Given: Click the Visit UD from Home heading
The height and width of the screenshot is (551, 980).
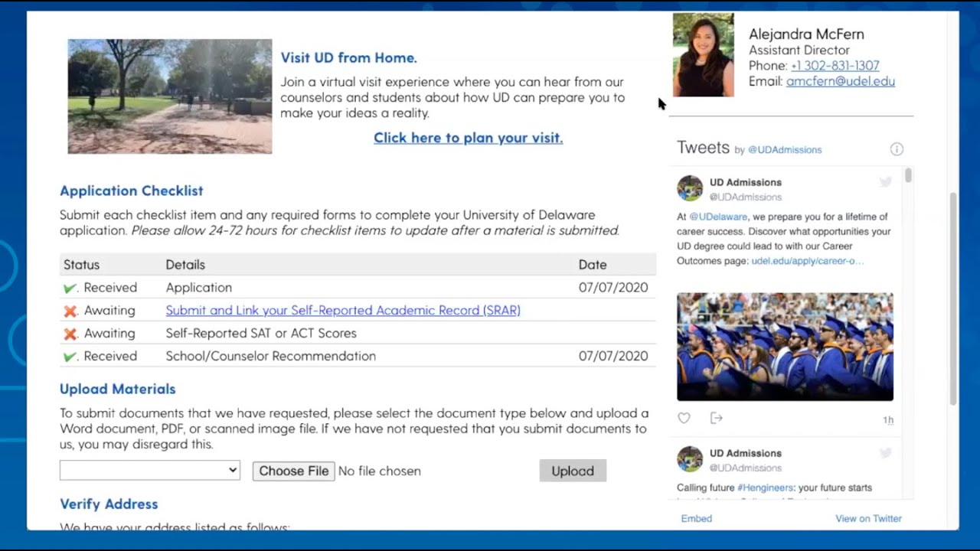Looking at the screenshot, I should (x=348, y=57).
